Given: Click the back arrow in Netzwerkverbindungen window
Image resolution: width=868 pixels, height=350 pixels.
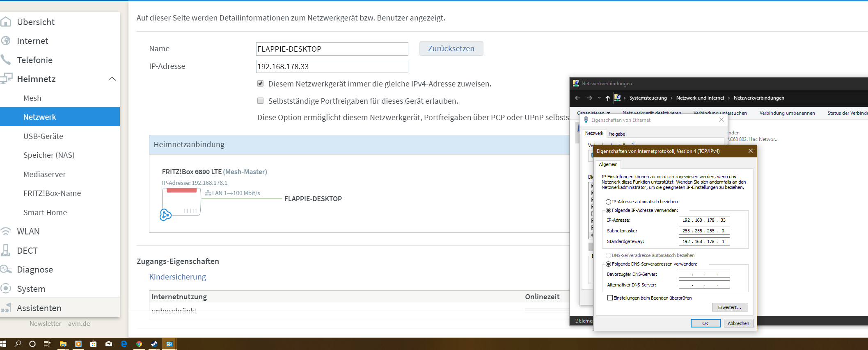Looking at the screenshot, I should [577, 98].
